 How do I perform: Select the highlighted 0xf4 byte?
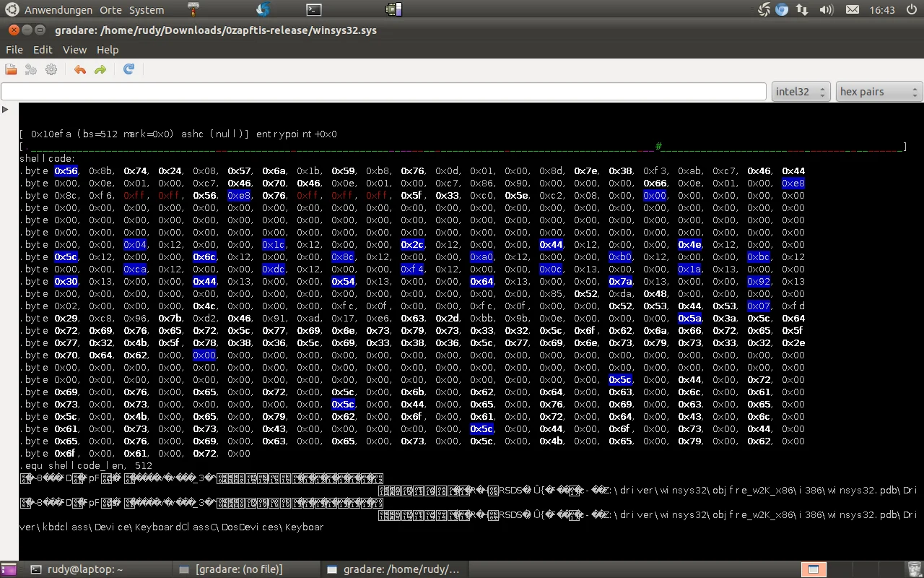[412, 269]
